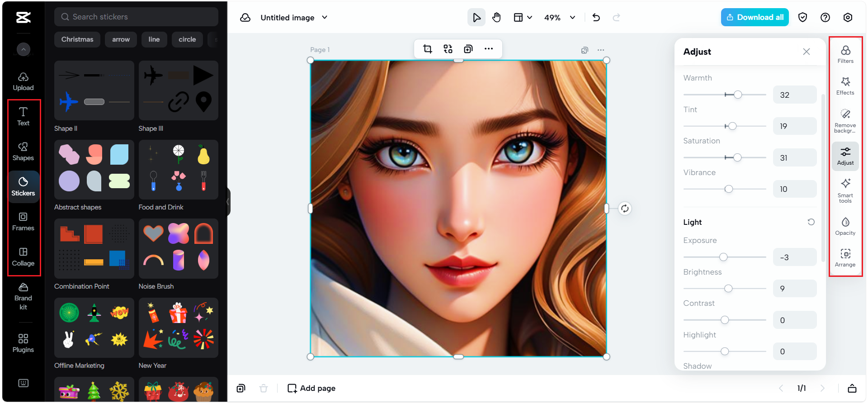The image size is (868, 404).
Task: Open the Plugins panel
Action: (x=23, y=343)
